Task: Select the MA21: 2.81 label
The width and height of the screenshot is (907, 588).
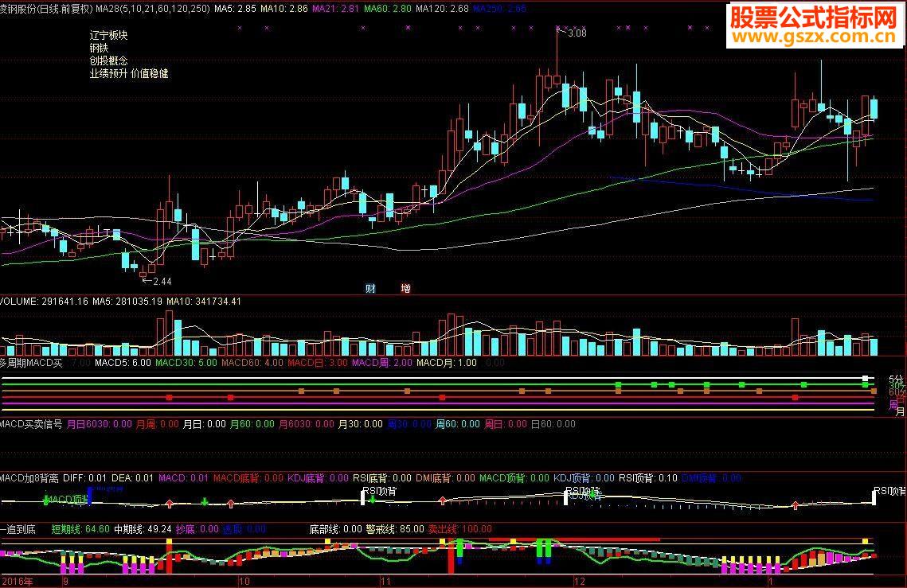Action: point(335,9)
